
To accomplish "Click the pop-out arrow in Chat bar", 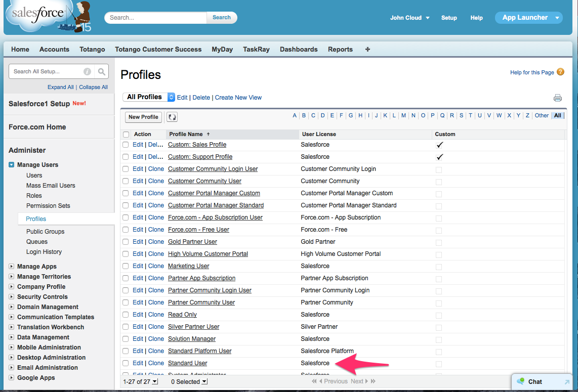I will tap(567, 382).
